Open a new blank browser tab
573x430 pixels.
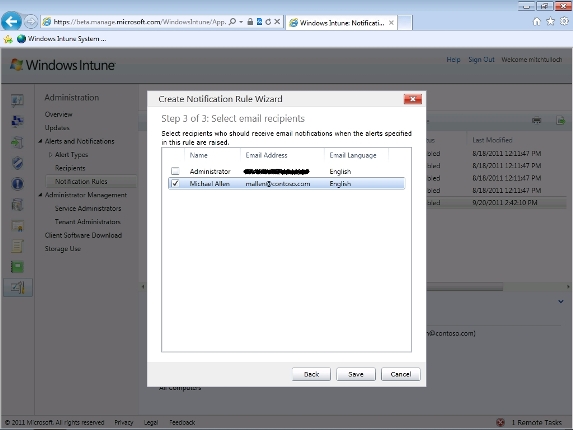pyautogui.click(x=405, y=23)
